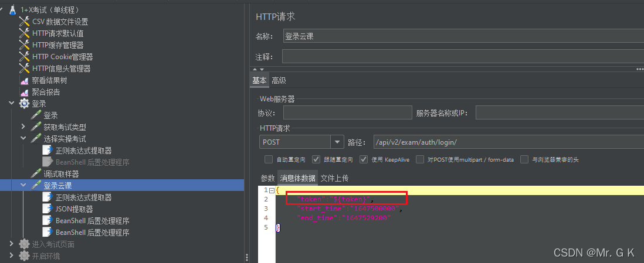The image size is (644, 263).
Task: Click the start_time line in body
Action: point(350,209)
